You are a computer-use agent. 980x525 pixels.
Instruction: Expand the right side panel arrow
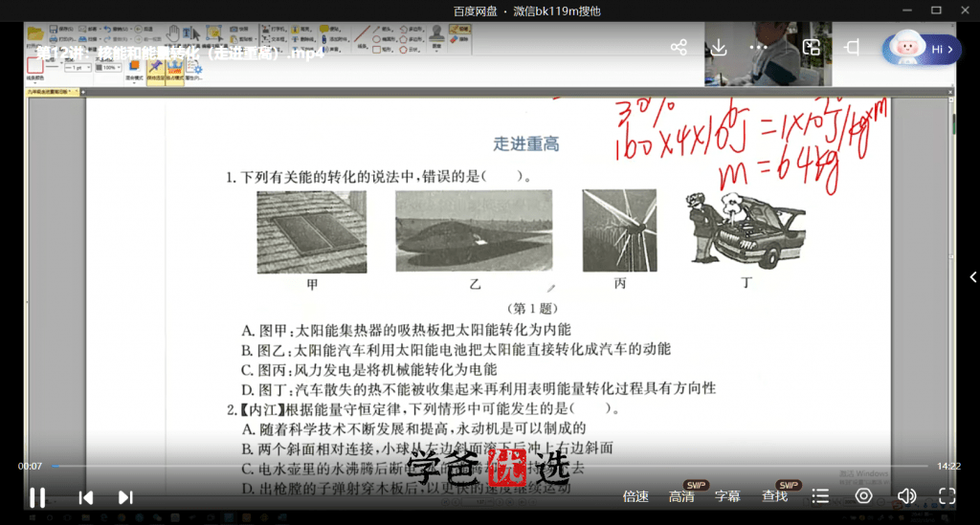point(972,277)
